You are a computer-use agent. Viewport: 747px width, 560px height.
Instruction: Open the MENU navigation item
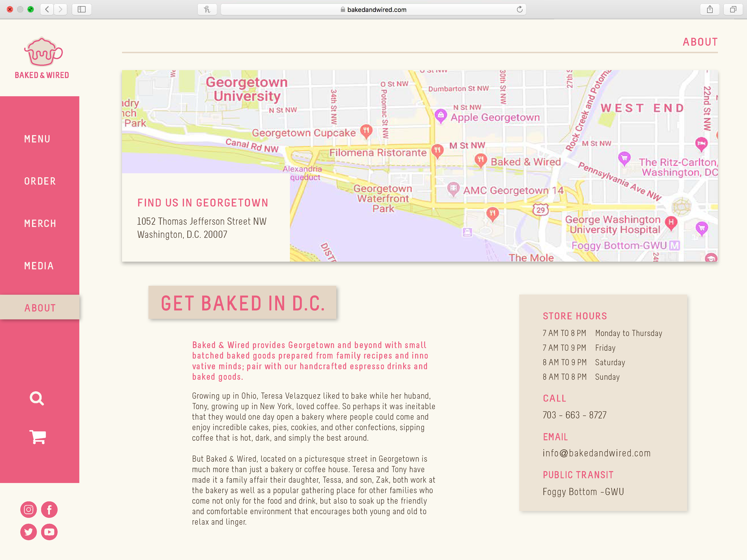[x=37, y=139]
